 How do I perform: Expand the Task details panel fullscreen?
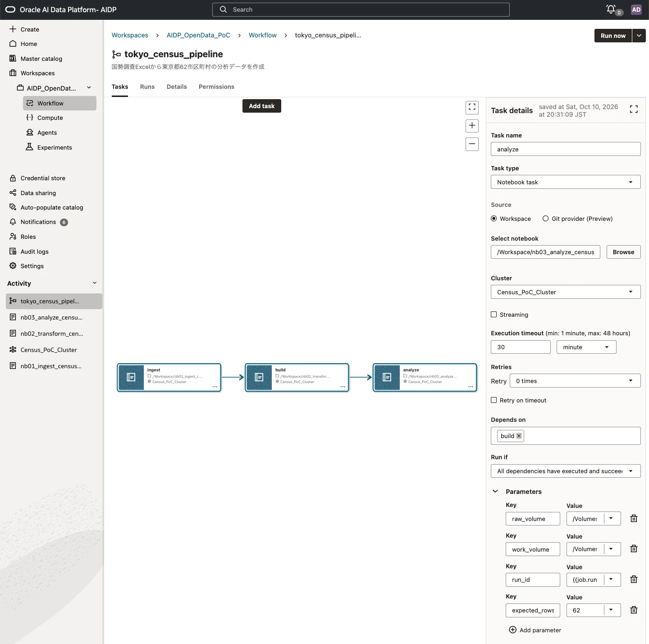click(634, 109)
